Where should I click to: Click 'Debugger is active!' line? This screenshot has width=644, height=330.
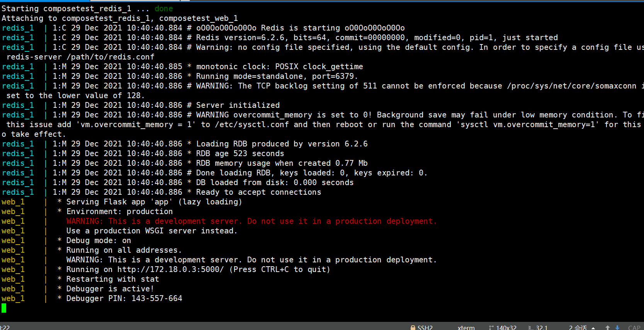point(110,289)
